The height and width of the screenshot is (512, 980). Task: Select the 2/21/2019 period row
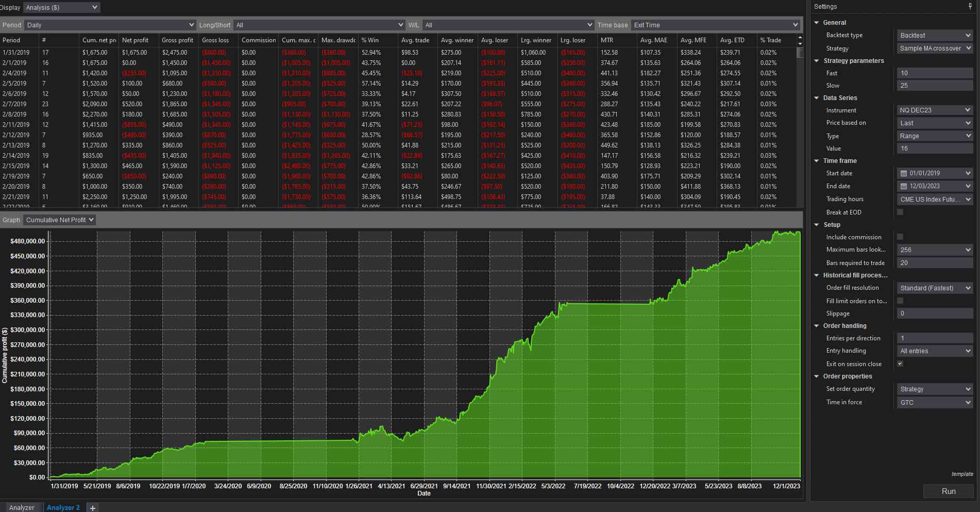pos(398,197)
